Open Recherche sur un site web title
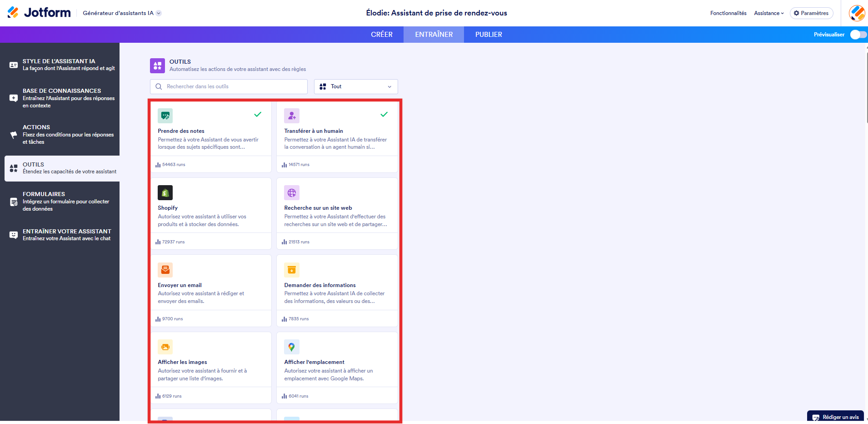This screenshot has width=868, height=424. pos(318,208)
